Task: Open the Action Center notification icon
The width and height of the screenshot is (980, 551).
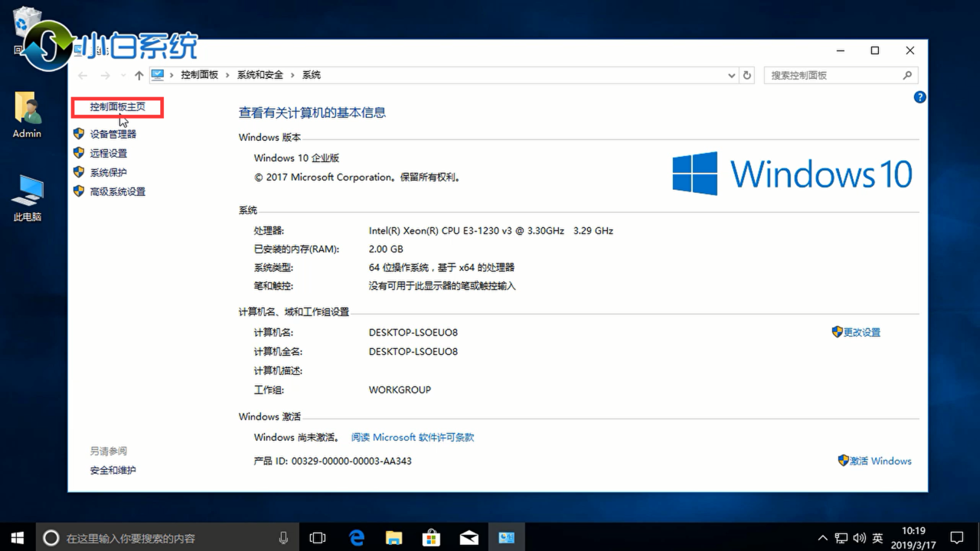Action: (x=956, y=538)
